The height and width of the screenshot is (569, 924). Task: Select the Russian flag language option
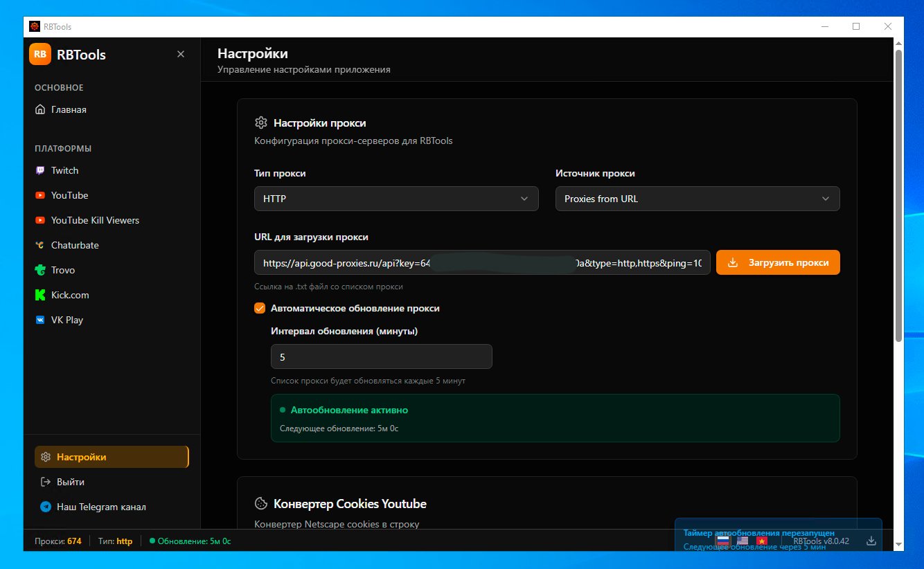[722, 541]
